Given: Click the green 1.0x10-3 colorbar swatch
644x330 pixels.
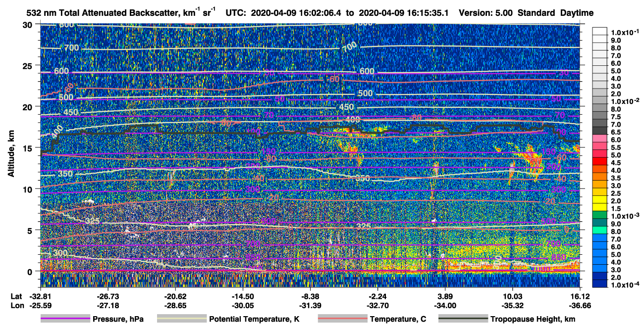Looking at the screenshot, I should click(600, 216).
